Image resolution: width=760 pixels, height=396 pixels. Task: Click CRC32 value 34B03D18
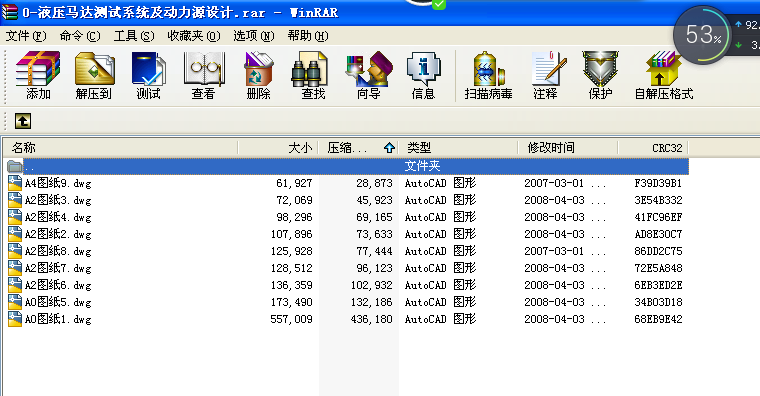pos(658,302)
